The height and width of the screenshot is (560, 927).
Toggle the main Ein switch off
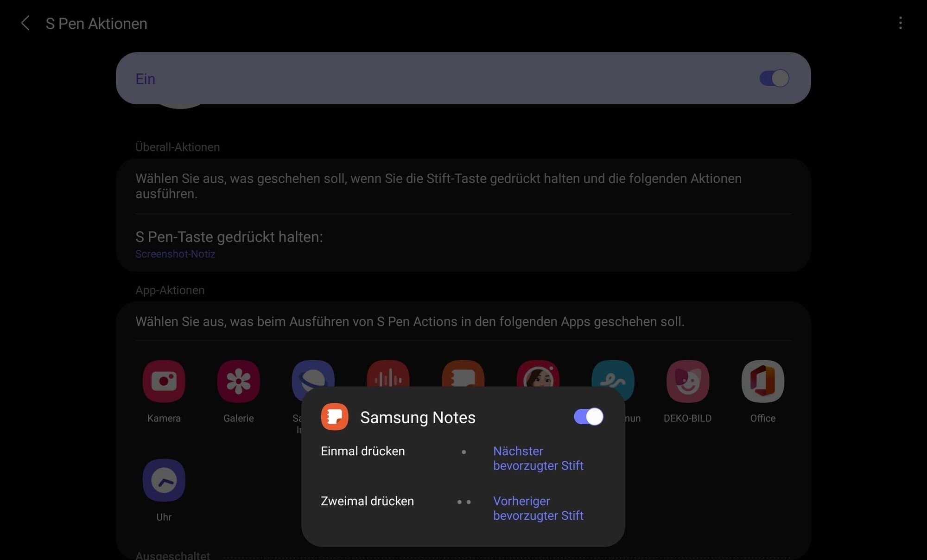tap(774, 78)
